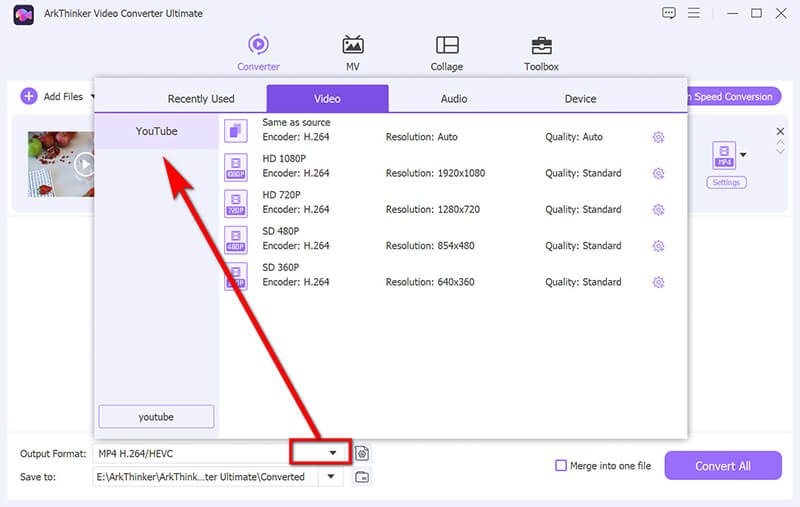
Task: Open settings gear for SD 360P profile
Action: (658, 282)
